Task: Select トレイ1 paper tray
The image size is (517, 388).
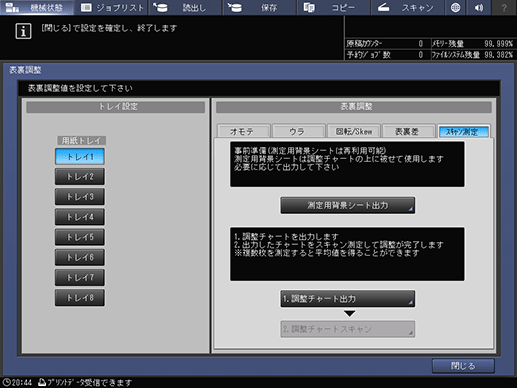Action: [x=80, y=156]
